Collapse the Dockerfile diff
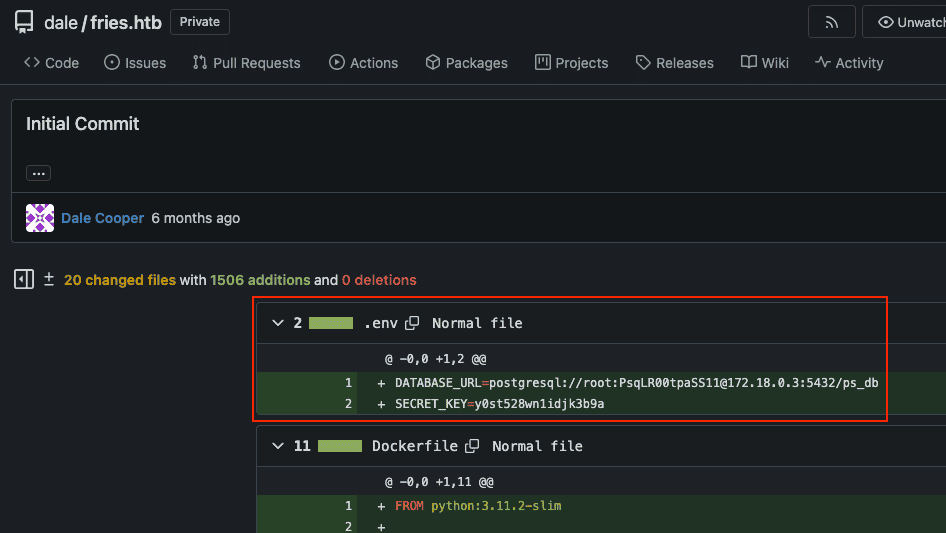 [x=278, y=446]
